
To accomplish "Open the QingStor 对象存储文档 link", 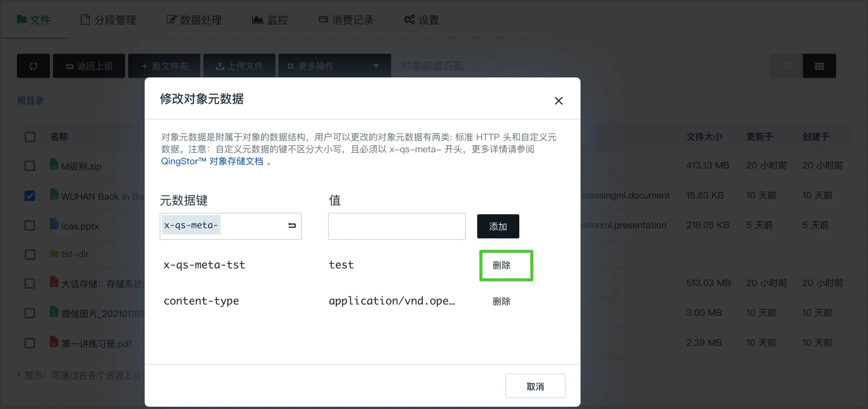I will 212,161.
